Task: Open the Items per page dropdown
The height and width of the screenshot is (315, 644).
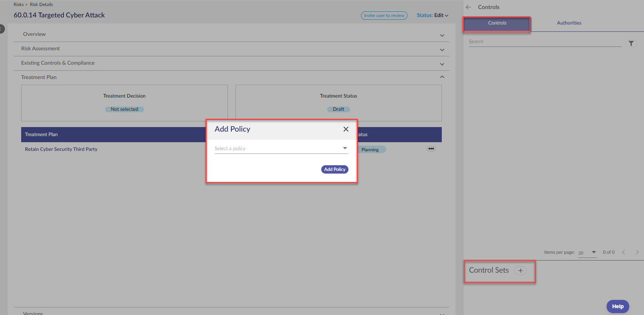Action: [x=587, y=253]
